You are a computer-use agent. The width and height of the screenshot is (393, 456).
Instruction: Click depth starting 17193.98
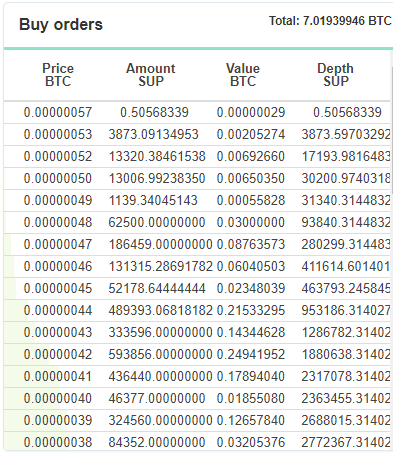[x=346, y=156]
